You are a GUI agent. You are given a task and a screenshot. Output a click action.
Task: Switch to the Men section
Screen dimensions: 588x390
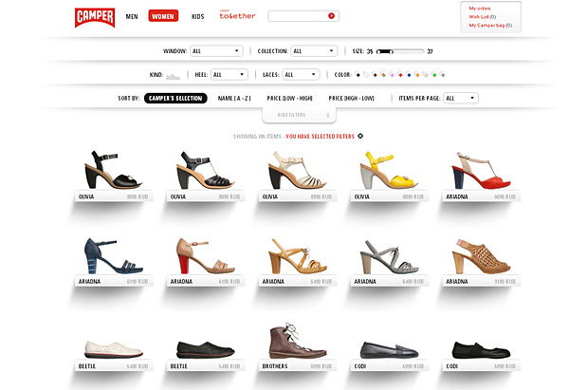(131, 16)
